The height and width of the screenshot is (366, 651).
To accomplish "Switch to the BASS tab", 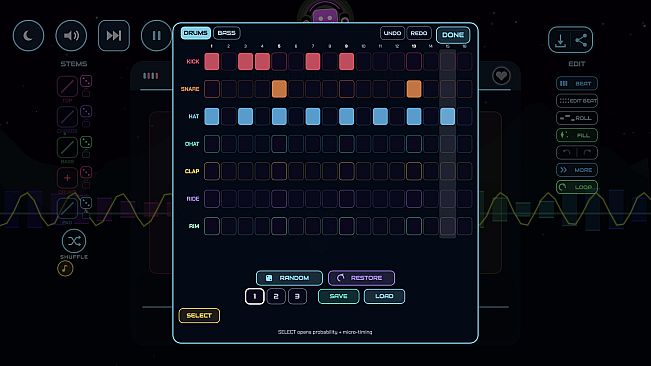I will (227, 33).
